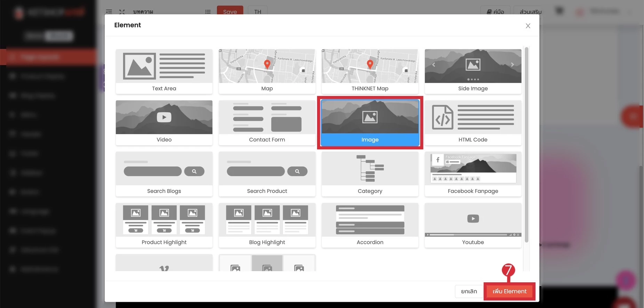Select the Text Area element tile
Viewport: 644px width, 308px height.
(164, 71)
